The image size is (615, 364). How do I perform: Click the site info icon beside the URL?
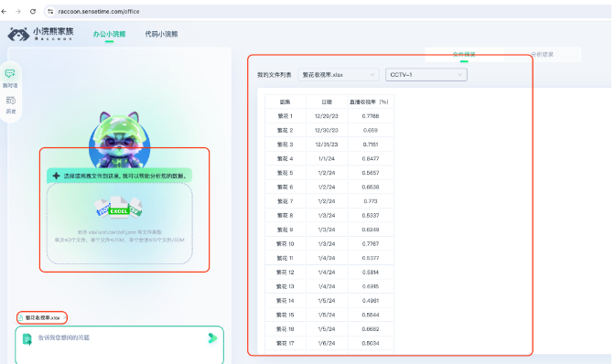coord(50,11)
